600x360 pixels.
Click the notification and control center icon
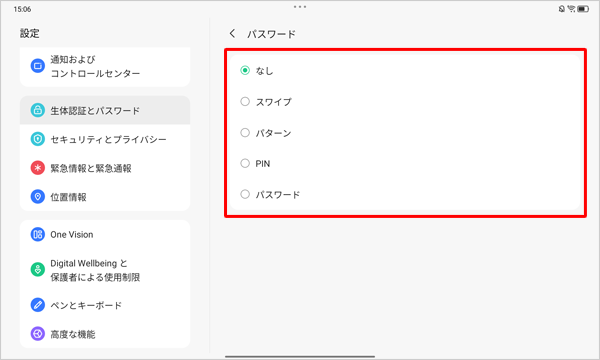38,66
